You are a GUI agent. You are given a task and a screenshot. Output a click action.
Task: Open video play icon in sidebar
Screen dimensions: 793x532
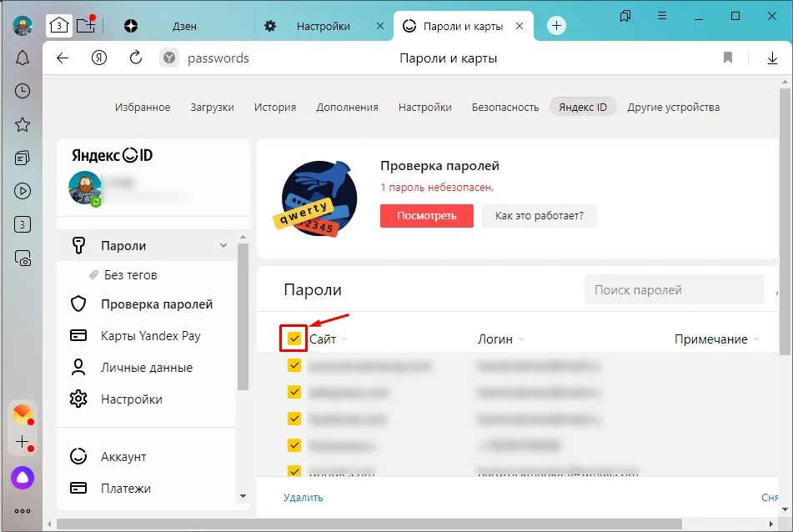23,191
